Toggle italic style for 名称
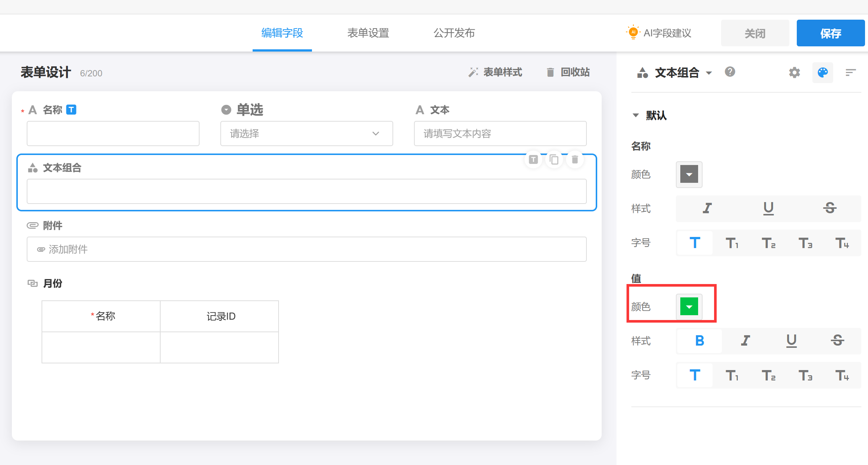868x465 pixels. pos(707,208)
